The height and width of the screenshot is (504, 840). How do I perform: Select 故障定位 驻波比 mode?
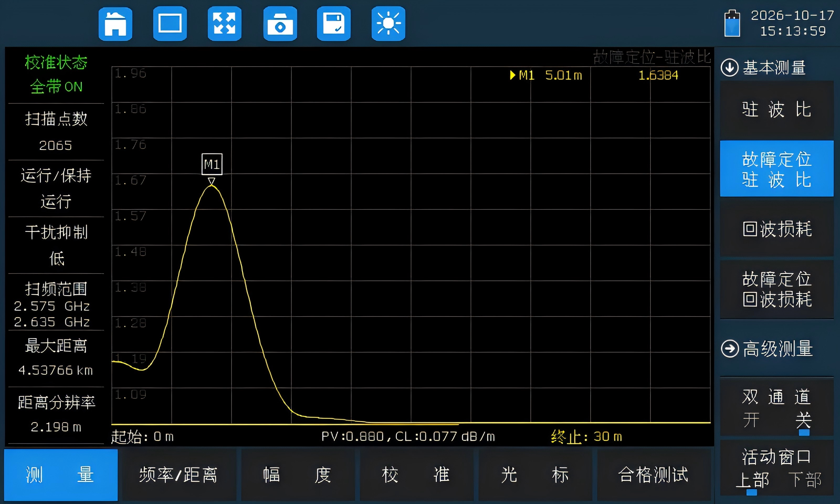click(x=777, y=169)
